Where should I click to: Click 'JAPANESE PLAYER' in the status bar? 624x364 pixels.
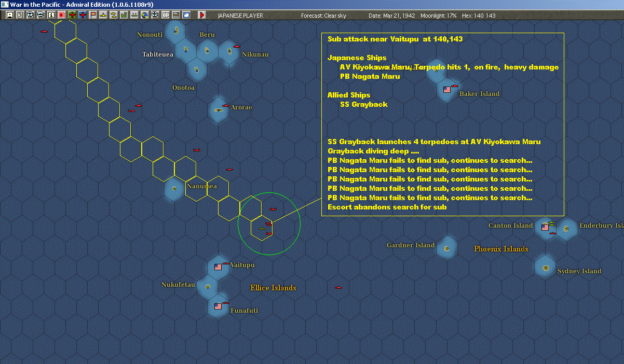(x=240, y=16)
